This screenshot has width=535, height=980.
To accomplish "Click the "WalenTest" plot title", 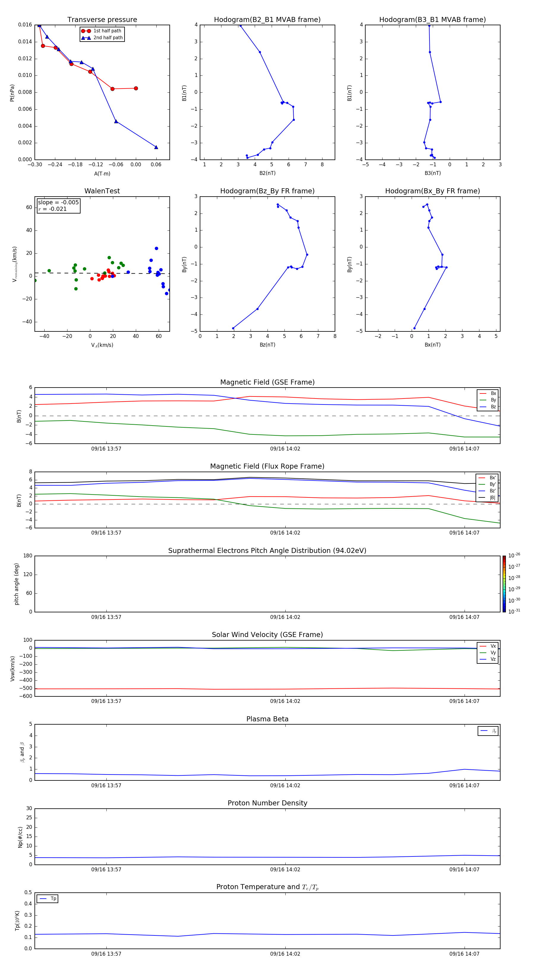I will (x=102, y=191).
